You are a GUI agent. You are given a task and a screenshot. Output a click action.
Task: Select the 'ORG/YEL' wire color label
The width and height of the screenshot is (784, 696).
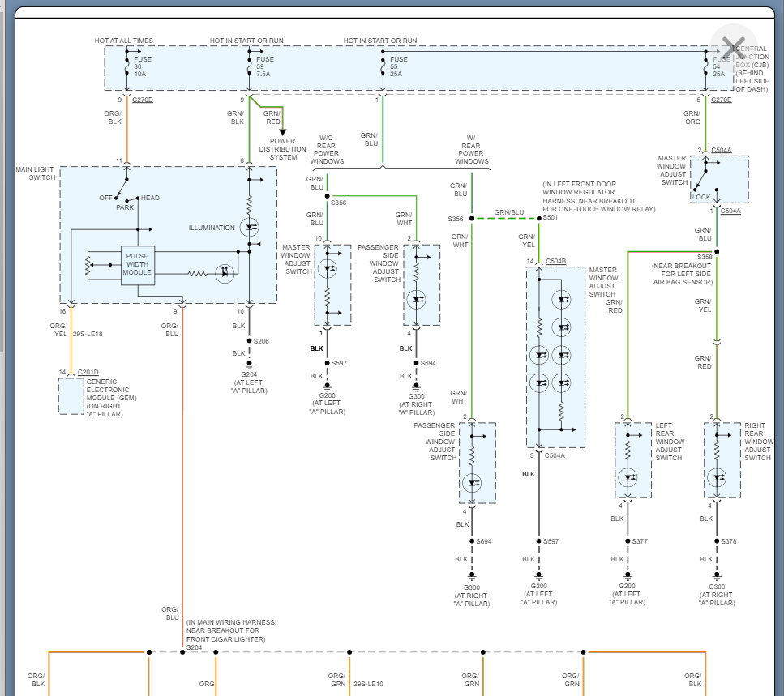58,330
